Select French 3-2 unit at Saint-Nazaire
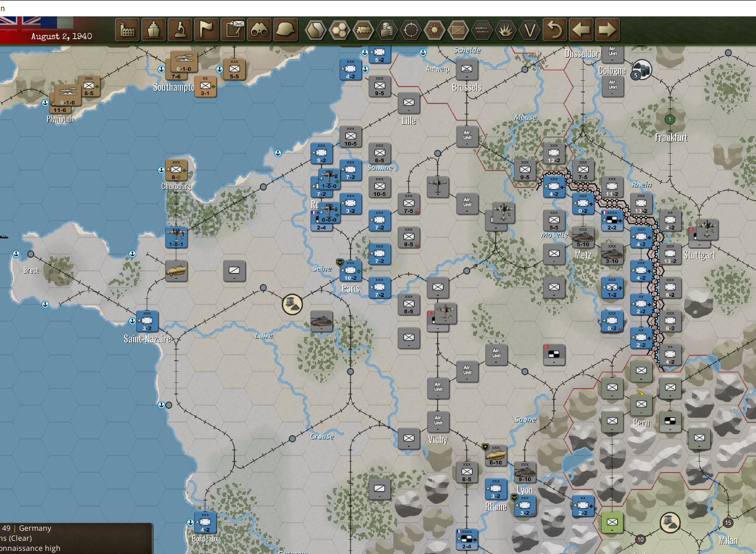 [147, 321]
